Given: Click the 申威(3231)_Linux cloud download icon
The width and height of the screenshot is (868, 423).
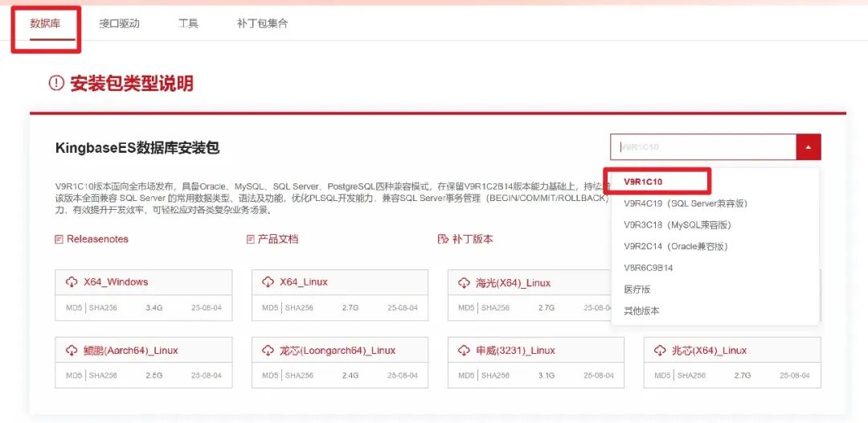Looking at the screenshot, I should click(464, 351).
